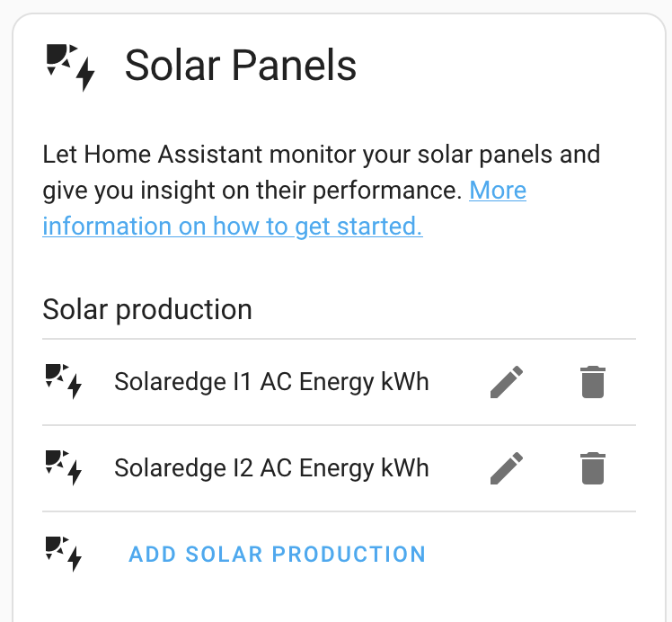Edit the Solaredge I1 AC Energy entry
Screen dimensions: 672x622
pyautogui.click(x=507, y=382)
